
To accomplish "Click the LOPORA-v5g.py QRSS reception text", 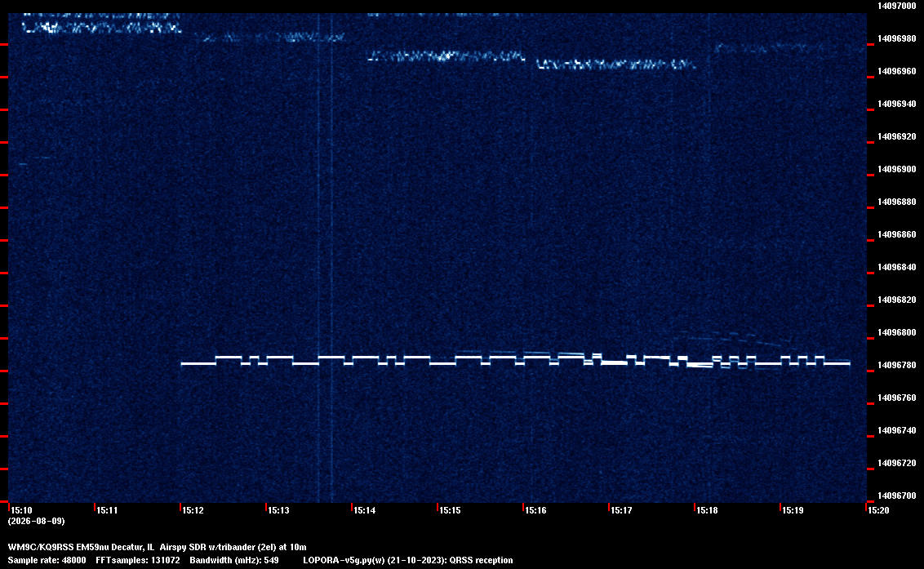I will tap(408, 560).
